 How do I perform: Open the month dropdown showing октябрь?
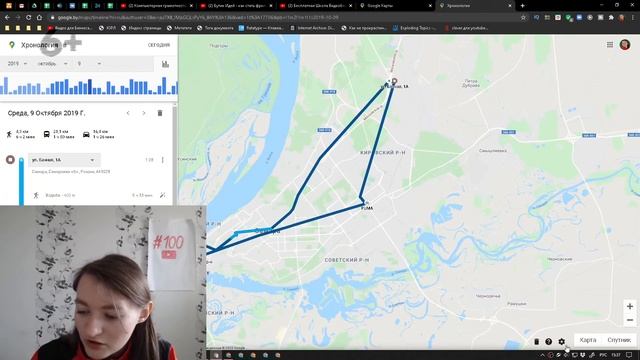pos(52,64)
